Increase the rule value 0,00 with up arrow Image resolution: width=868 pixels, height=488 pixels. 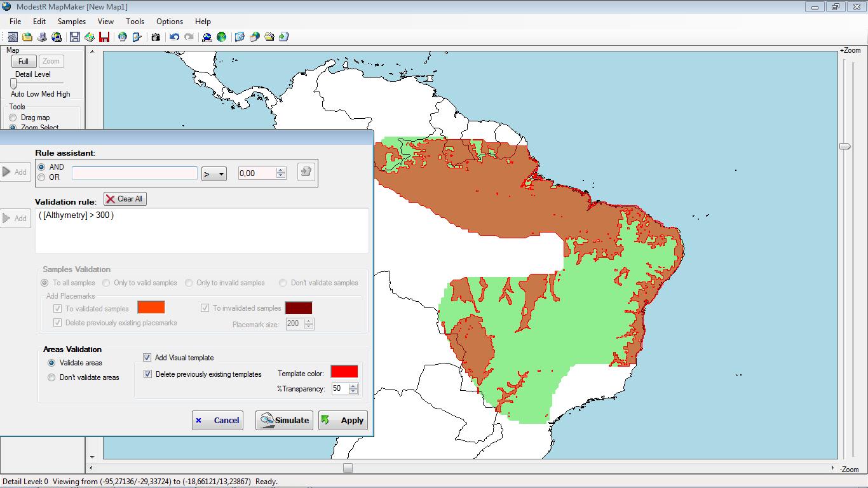point(281,170)
